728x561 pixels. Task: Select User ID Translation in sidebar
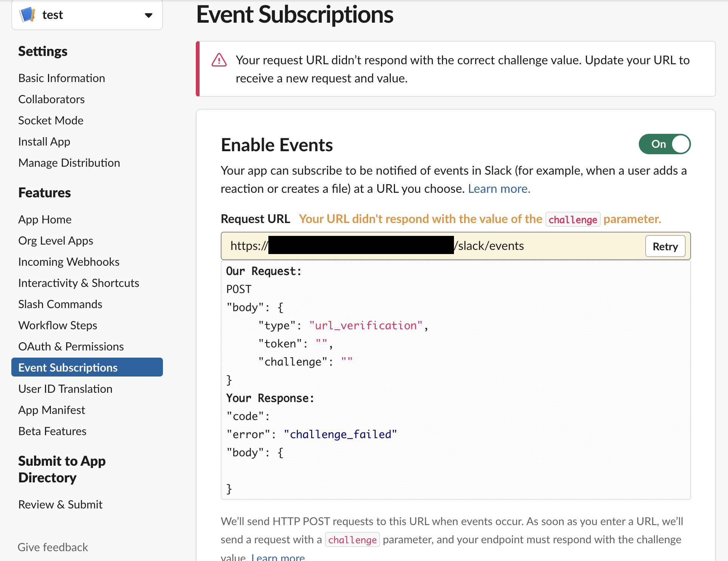pyautogui.click(x=65, y=388)
